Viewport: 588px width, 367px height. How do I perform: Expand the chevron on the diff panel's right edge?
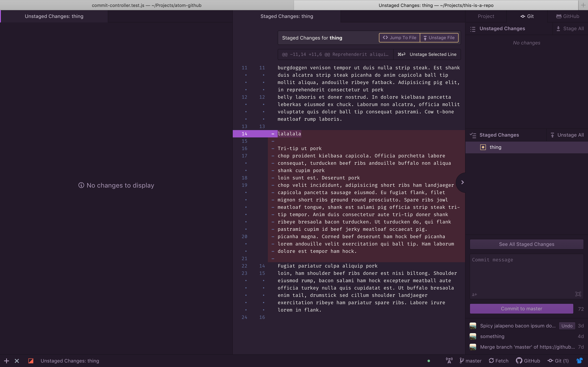pyautogui.click(x=462, y=182)
